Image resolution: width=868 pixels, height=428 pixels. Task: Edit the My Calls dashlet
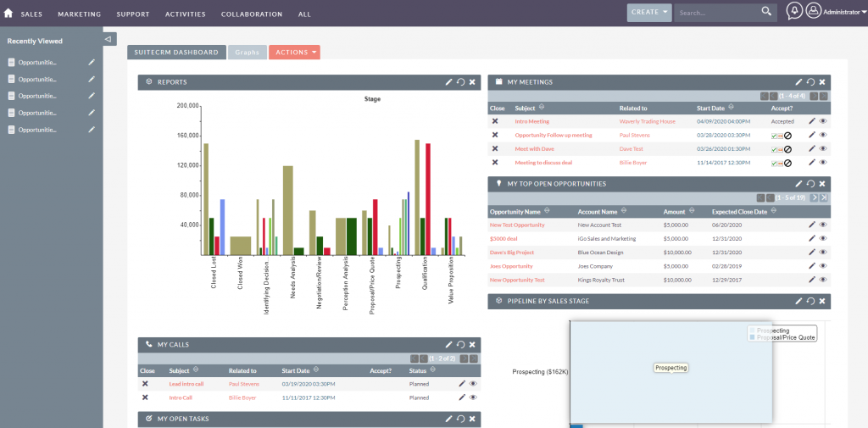point(449,344)
